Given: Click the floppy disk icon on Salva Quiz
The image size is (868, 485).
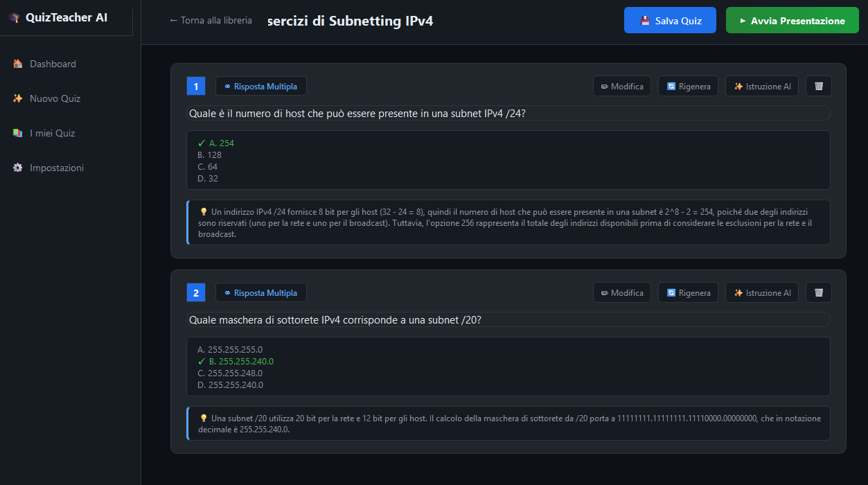Looking at the screenshot, I should point(645,21).
